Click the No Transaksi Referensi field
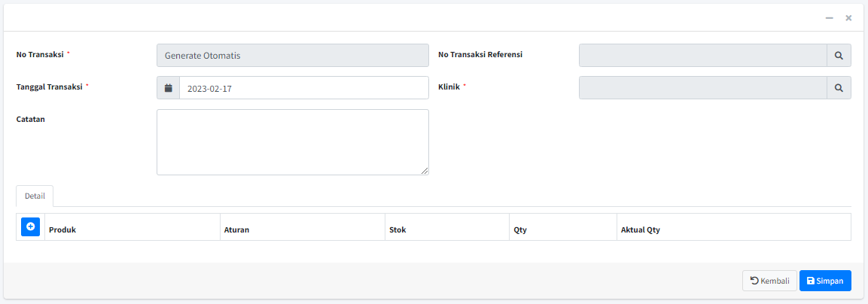868x304 pixels. (702, 55)
